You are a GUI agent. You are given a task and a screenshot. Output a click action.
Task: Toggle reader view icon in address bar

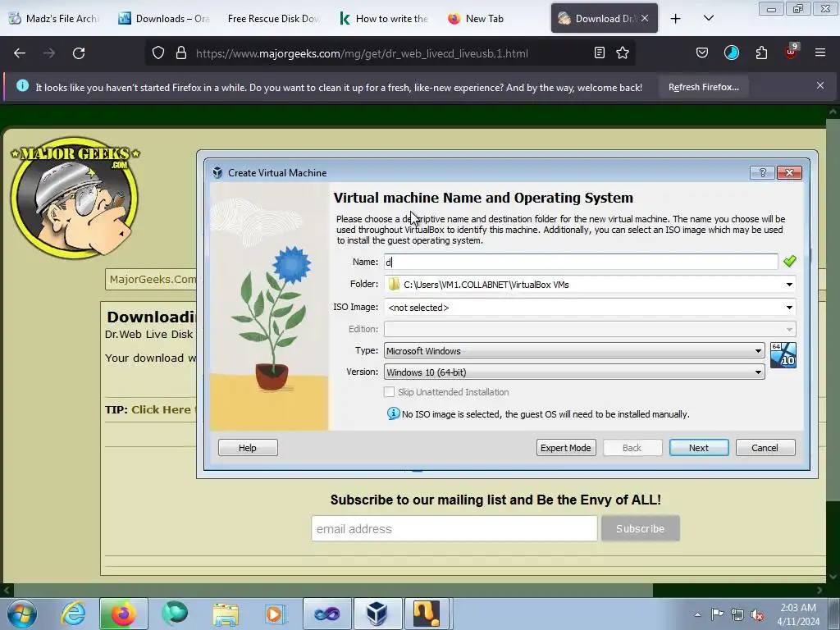[x=600, y=53]
